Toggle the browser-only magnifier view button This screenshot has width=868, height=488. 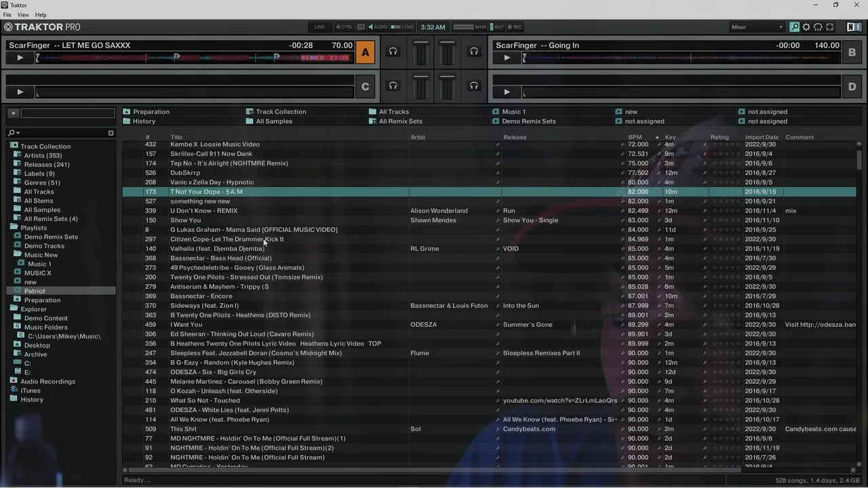(x=794, y=27)
